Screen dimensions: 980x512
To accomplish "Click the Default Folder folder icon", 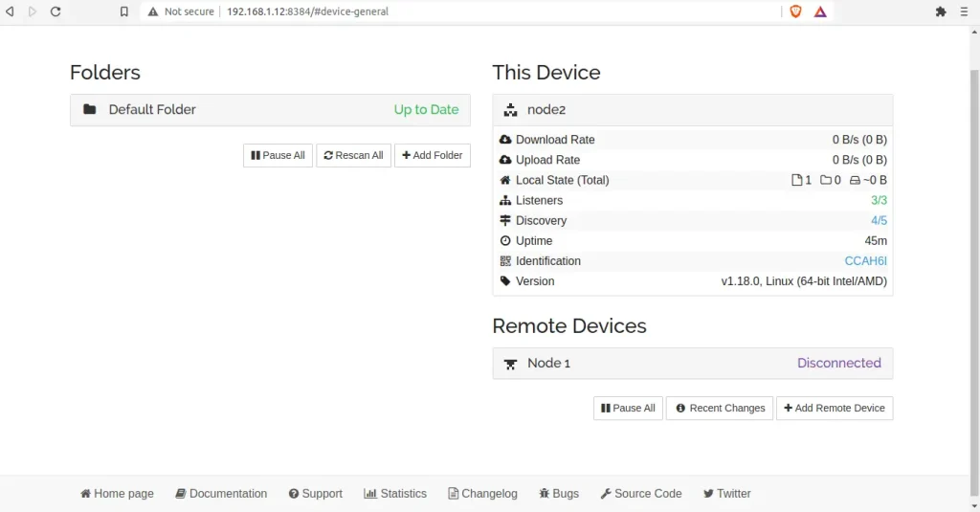I will click(x=89, y=109).
